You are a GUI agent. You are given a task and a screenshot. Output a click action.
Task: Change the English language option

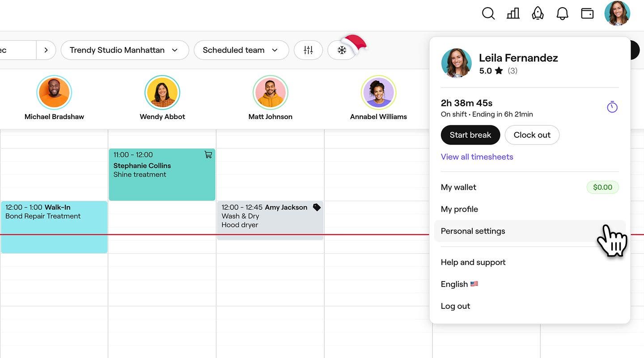click(459, 284)
